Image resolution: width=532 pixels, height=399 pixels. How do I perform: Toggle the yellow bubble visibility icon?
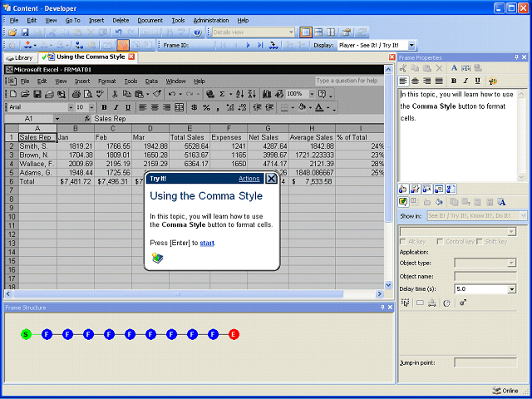point(403,202)
